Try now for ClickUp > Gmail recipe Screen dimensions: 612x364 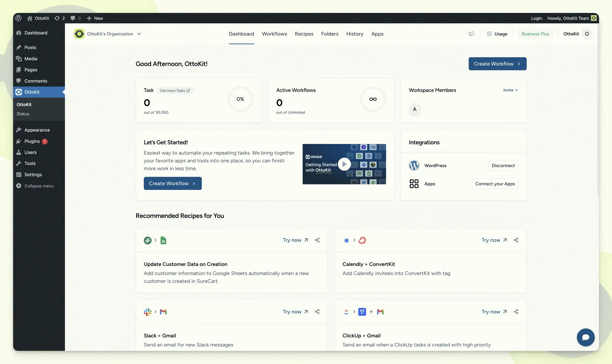tap(494, 312)
